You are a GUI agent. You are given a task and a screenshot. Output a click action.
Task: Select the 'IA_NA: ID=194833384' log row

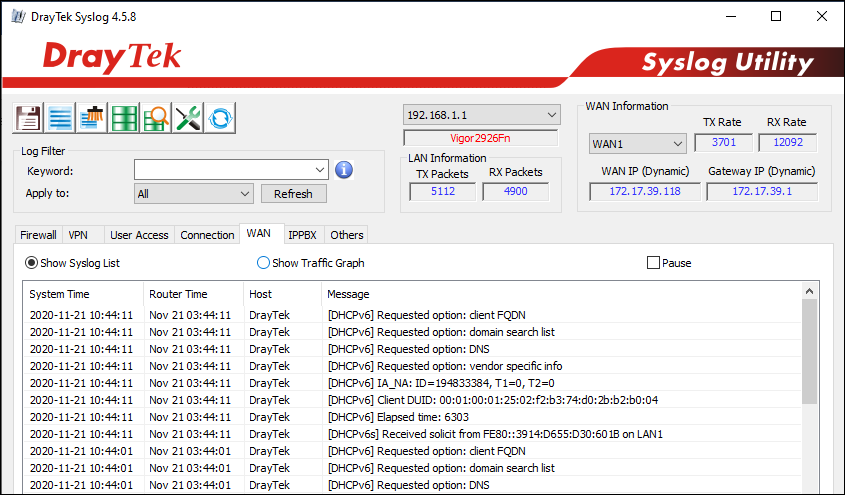click(412, 383)
